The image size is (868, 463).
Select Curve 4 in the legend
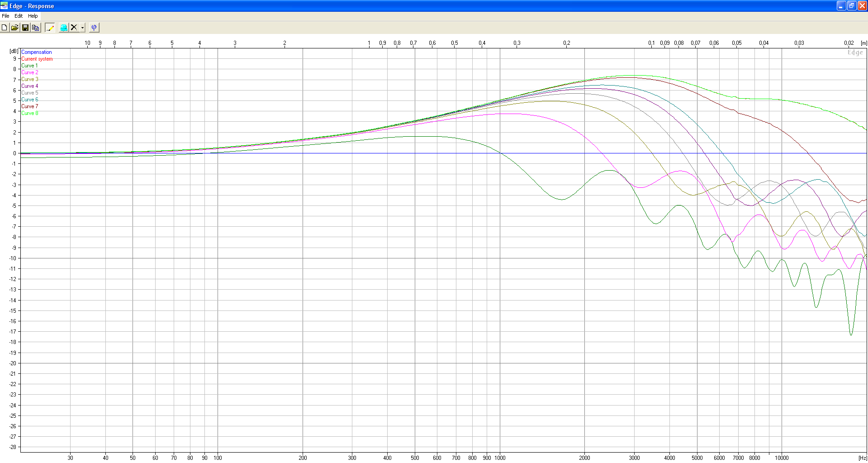click(x=30, y=86)
